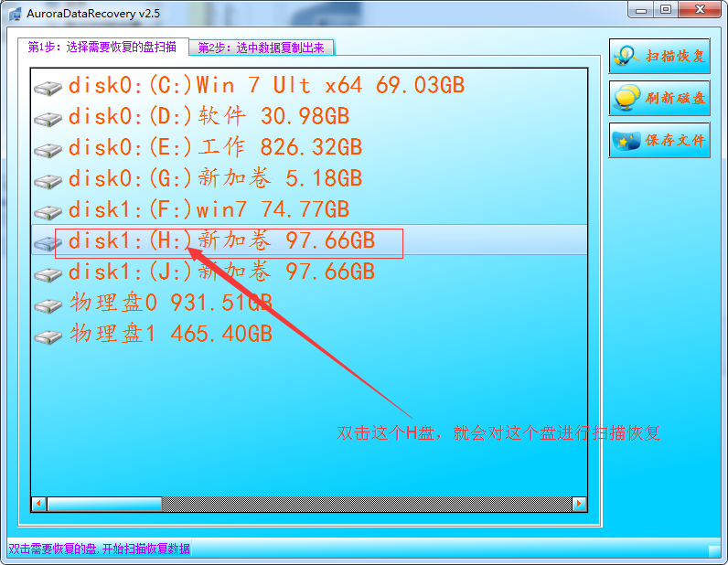
Task: Click the 刷新磁盘 button
Action: [659, 98]
